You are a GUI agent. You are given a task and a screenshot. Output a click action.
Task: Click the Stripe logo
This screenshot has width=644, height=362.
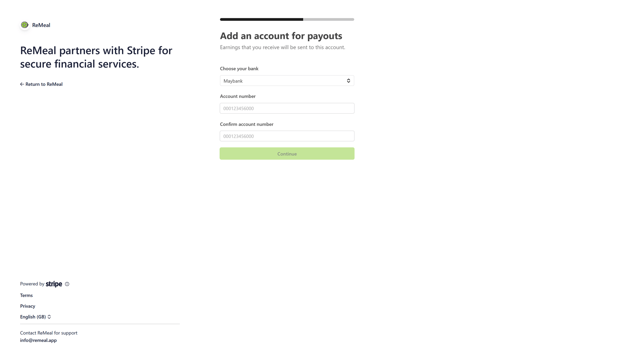coord(54,284)
